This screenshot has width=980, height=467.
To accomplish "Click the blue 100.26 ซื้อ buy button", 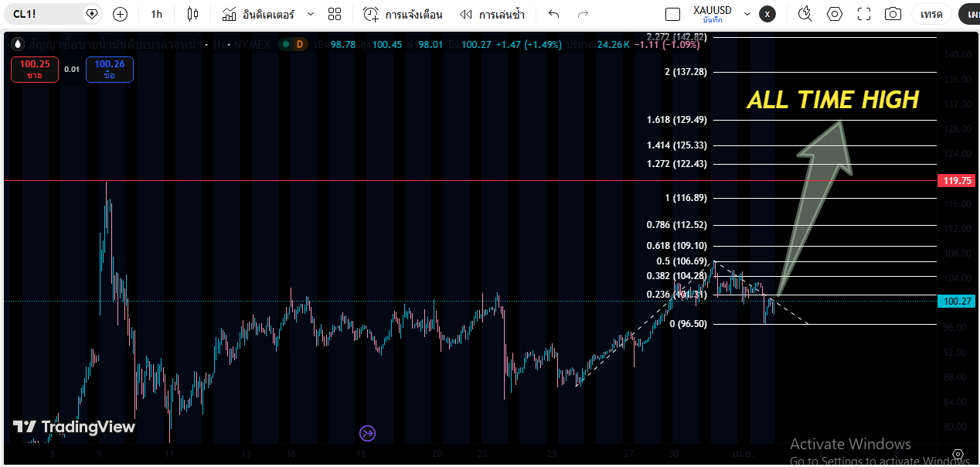I will pyautogui.click(x=110, y=70).
